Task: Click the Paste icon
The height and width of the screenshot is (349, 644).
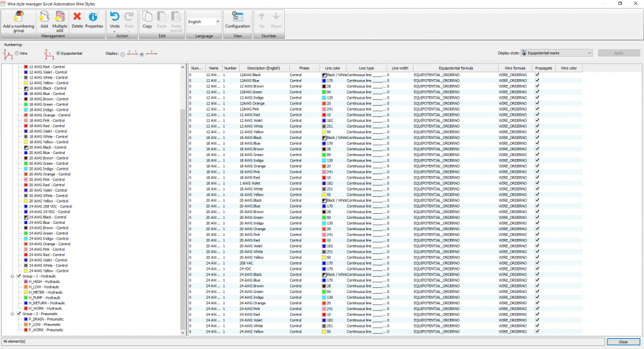Action: (162, 16)
